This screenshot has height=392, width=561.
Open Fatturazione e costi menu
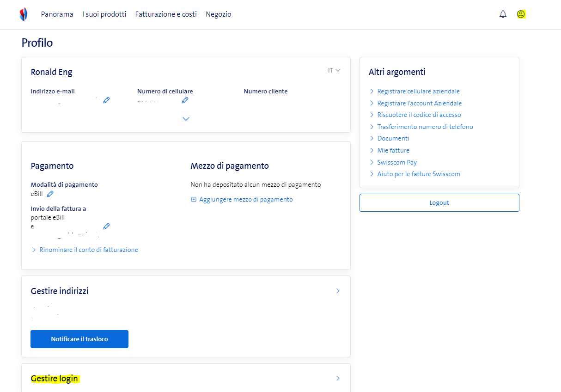point(166,14)
